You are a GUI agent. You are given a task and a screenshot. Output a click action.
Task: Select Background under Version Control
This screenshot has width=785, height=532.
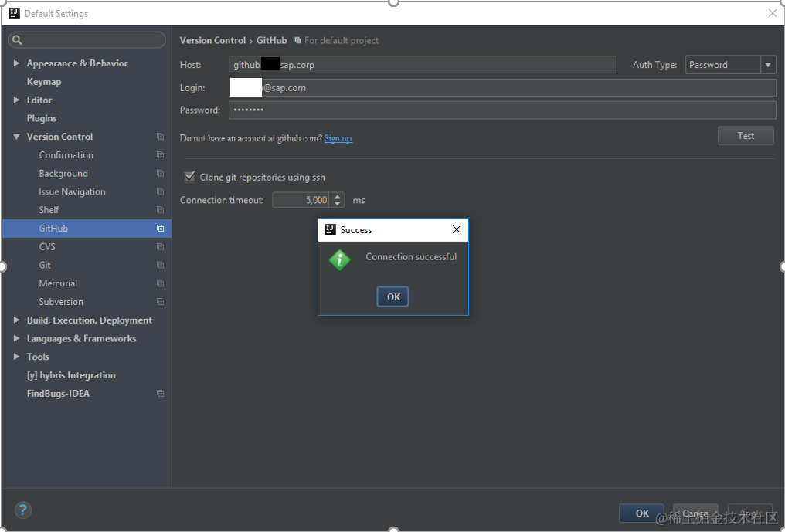click(63, 173)
